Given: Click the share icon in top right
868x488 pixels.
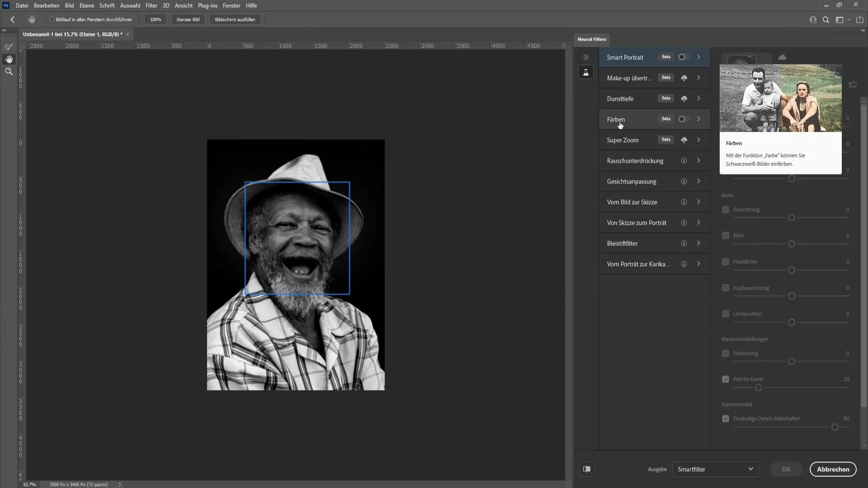Looking at the screenshot, I should pyautogui.click(x=860, y=20).
